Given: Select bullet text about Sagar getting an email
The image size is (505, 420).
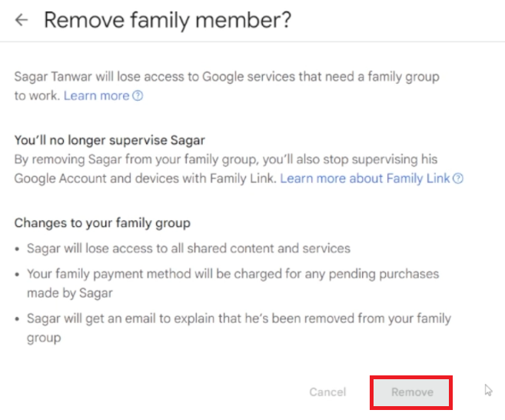Looking at the screenshot, I should (x=238, y=318).
